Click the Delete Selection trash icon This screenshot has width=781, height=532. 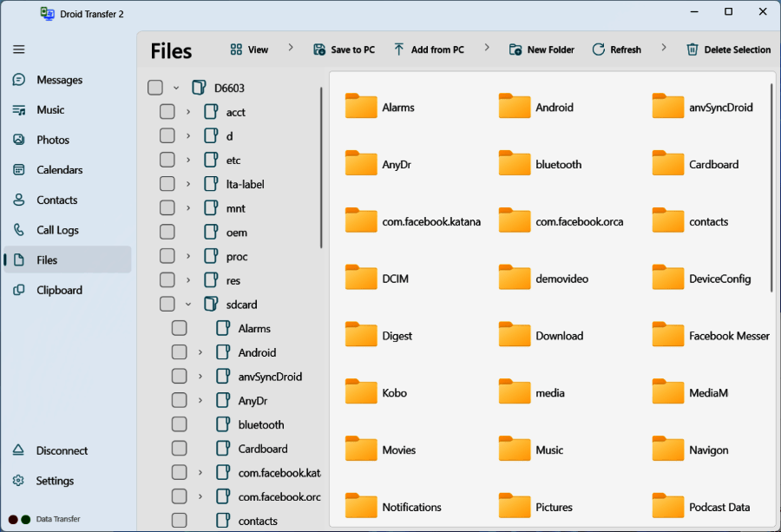[692, 49]
